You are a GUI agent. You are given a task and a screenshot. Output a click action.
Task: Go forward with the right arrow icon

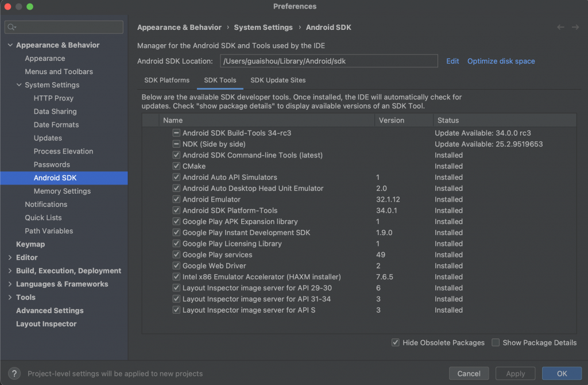tap(575, 27)
